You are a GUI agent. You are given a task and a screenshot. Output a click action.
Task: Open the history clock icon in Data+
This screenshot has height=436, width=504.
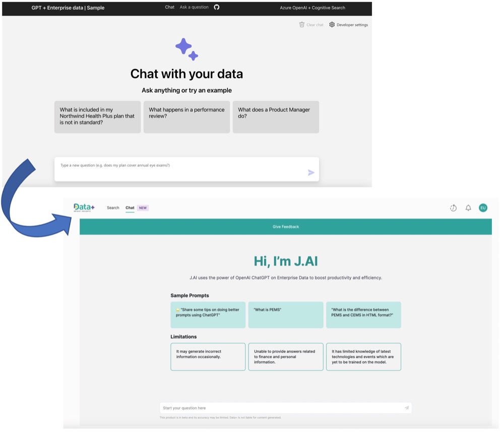pyautogui.click(x=453, y=208)
